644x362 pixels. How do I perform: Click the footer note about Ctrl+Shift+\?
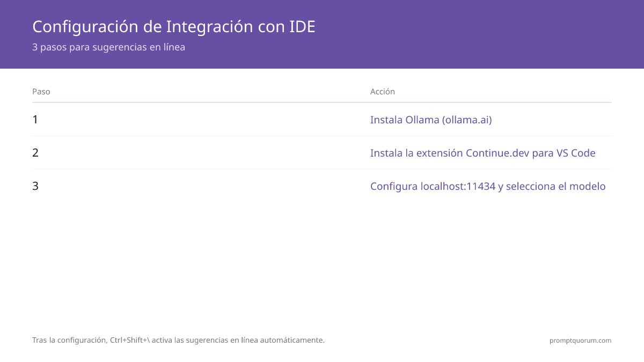(x=178, y=340)
